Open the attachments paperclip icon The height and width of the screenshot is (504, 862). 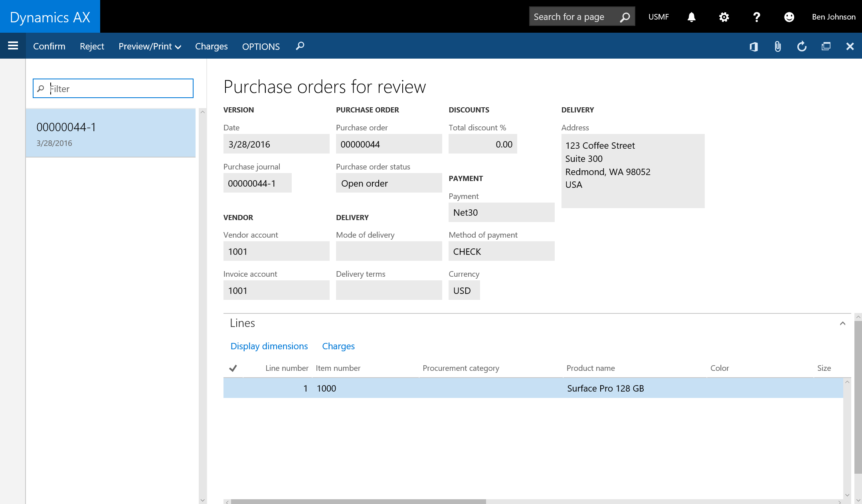(x=777, y=47)
